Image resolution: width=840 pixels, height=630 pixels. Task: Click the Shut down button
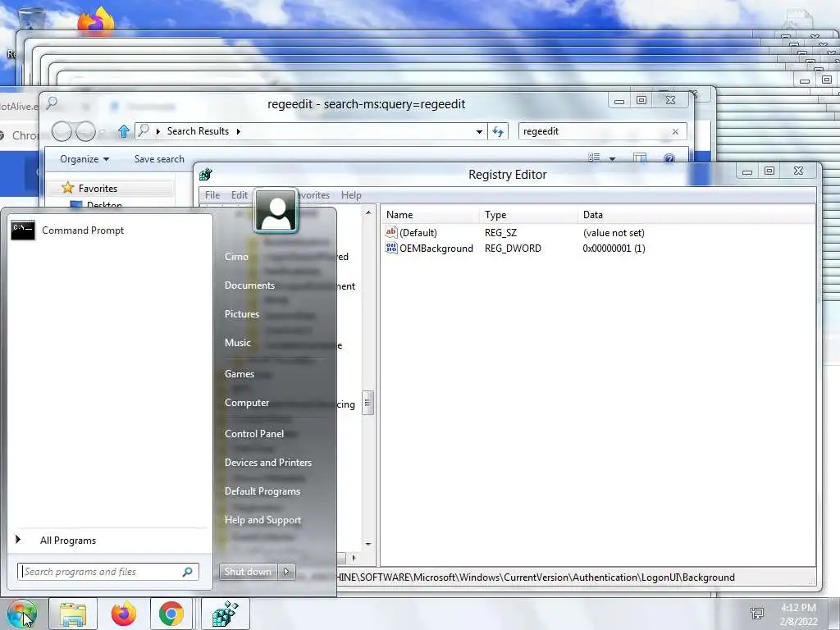tap(248, 572)
